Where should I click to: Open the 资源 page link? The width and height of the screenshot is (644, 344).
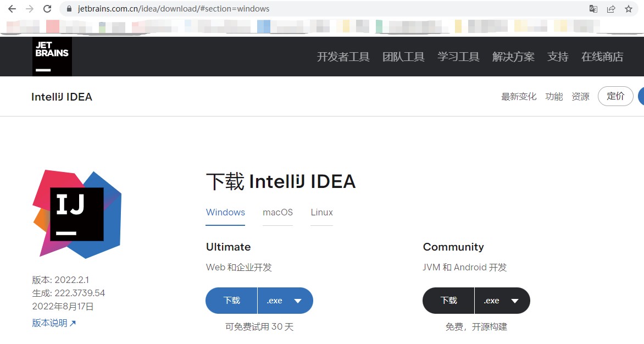pos(580,97)
